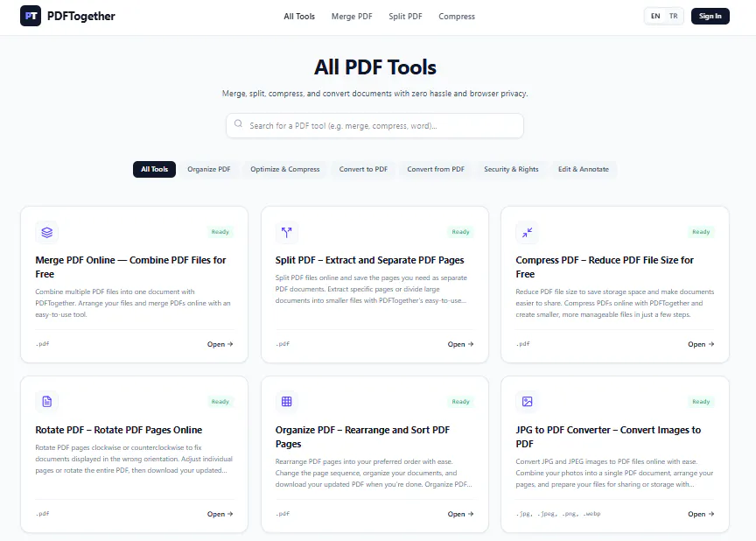Screen dimensions: 756x541
Task: Click the Rotate PDF document icon
Action: [46, 402]
